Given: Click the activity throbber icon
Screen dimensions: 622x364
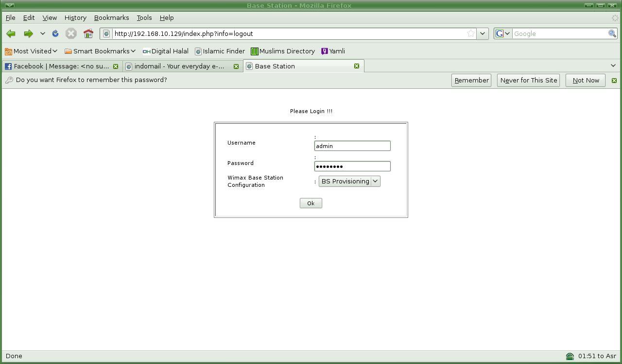Looking at the screenshot, I should click(x=615, y=18).
